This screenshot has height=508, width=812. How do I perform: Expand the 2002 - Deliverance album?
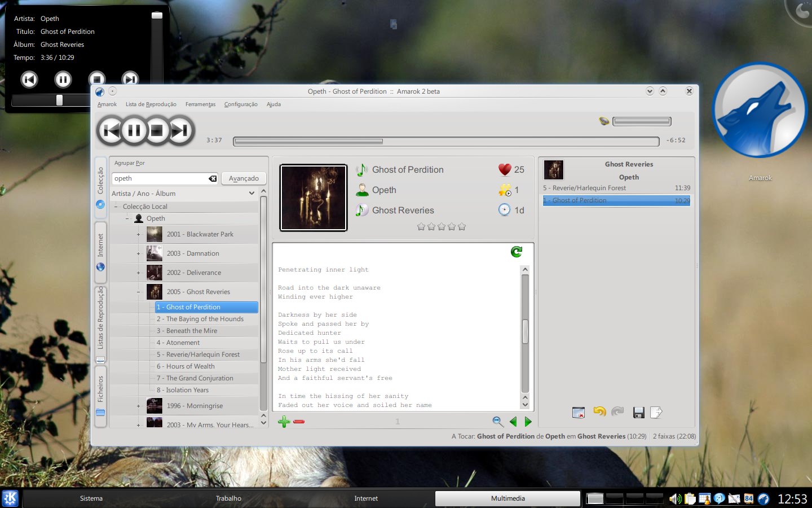pos(138,273)
